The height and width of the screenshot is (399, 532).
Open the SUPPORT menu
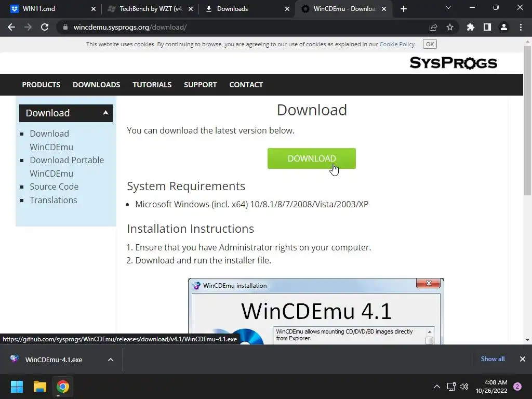point(200,85)
